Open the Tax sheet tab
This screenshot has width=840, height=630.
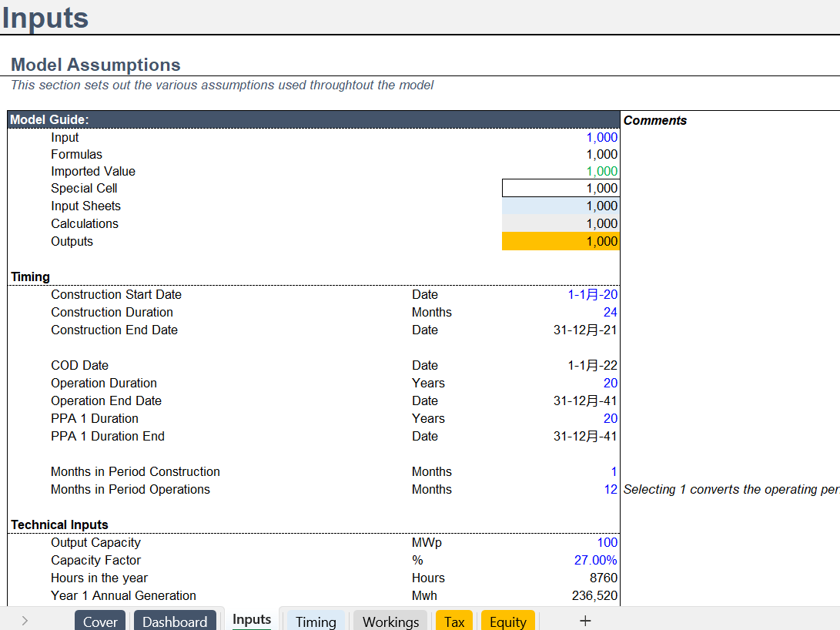pyautogui.click(x=454, y=622)
